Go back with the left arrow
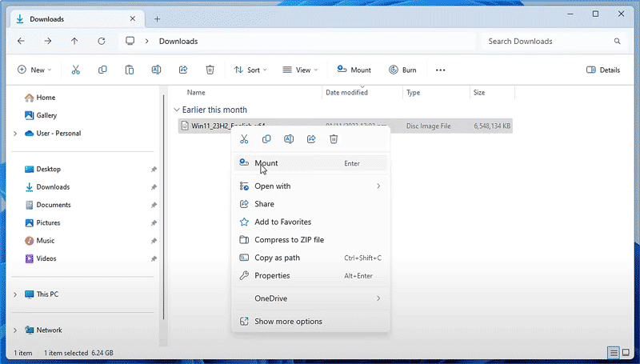The image size is (640, 364). pos(21,41)
